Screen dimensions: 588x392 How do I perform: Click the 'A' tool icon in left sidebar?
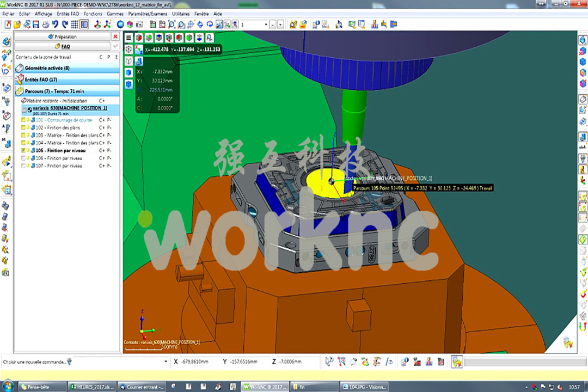(x=7, y=130)
